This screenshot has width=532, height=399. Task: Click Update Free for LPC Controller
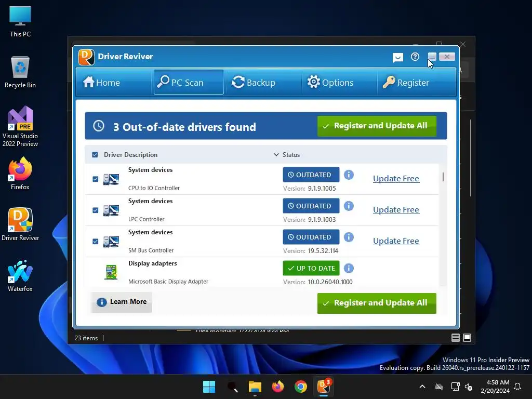[x=396, y=210]
